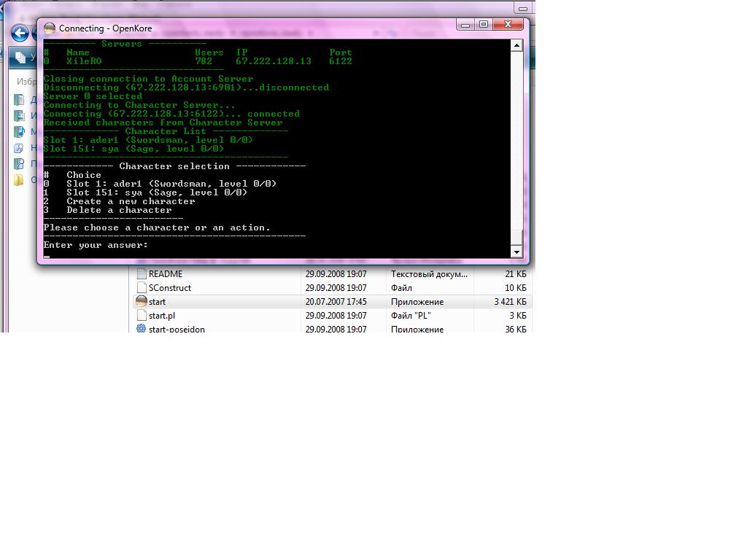Click the console vertical scrollbar thumb
Image resolution: width=747 pixels, height=560 pixels.
[x=516, y=237]
